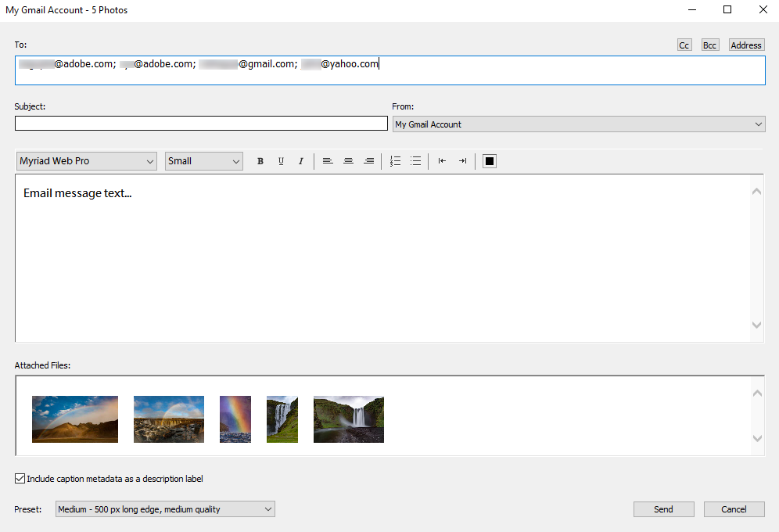Select the rainbow photo attachment thumbnail
This screenshot has height=532, width=779.
(x=235, y=419)
